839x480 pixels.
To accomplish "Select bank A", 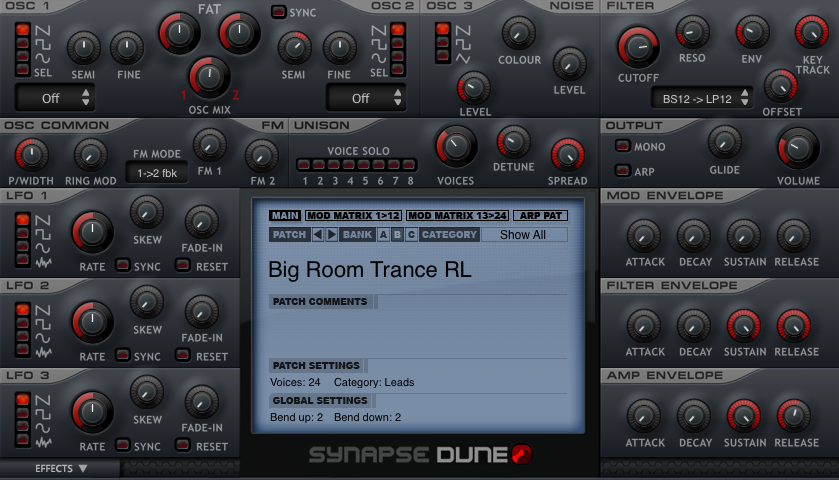I will (383, 234).
